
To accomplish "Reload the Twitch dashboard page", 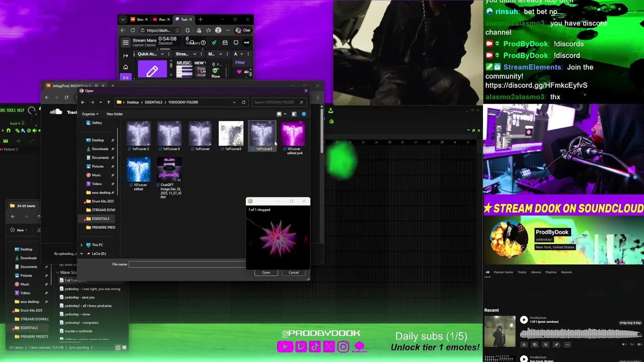I will 133,30.
